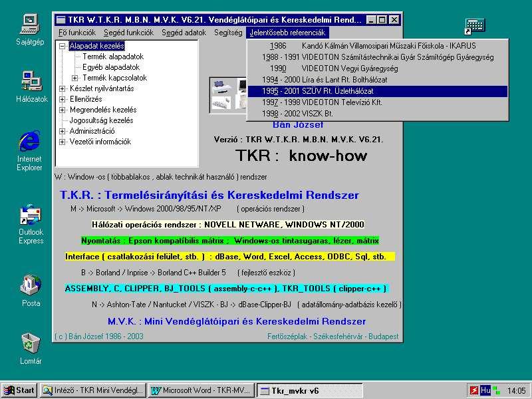Screen dimensions: 532x399
Task: Click the Mini Vendéglátóipari és Kereskedelmi Rendszer heading
Action: tap(237, 321)
